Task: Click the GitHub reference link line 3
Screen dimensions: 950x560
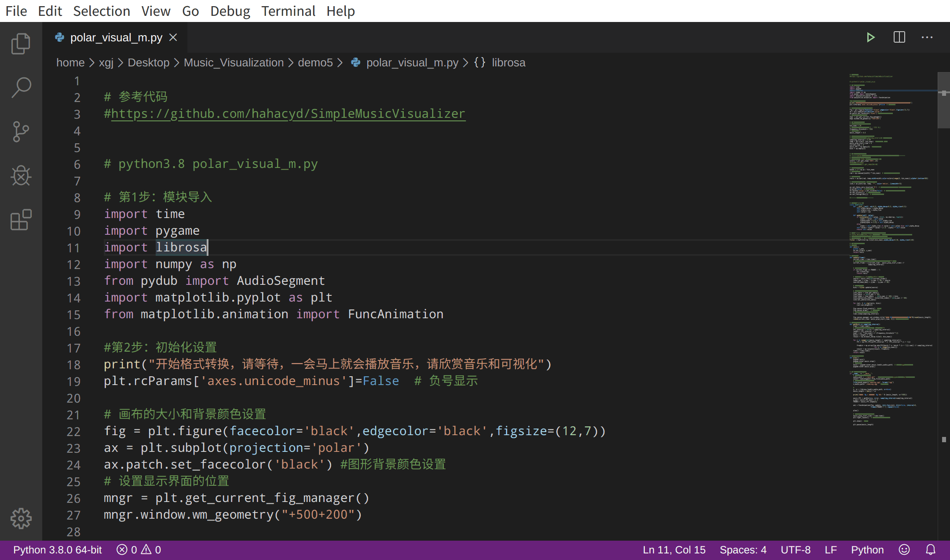Action: pyautogui.click(x=286, y=113)
